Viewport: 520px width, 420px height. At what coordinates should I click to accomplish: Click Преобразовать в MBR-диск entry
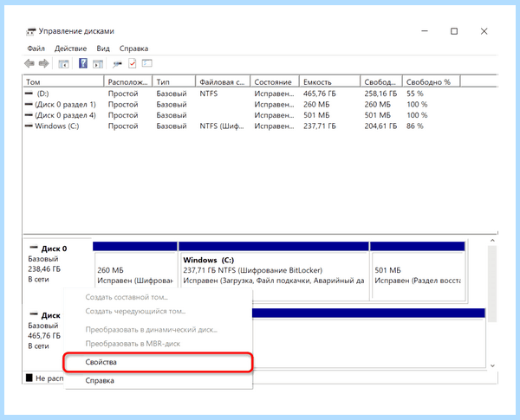(x=158, y=344)
